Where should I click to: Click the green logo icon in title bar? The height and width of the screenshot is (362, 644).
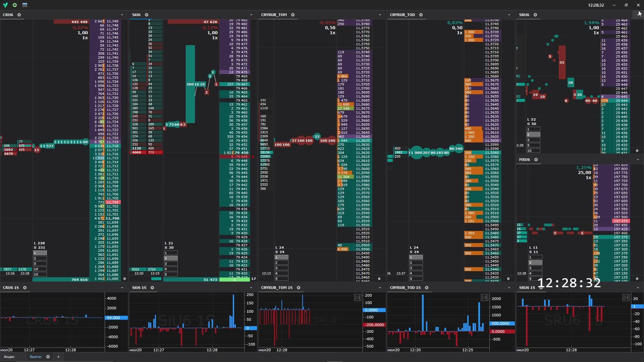coord(5,5)
